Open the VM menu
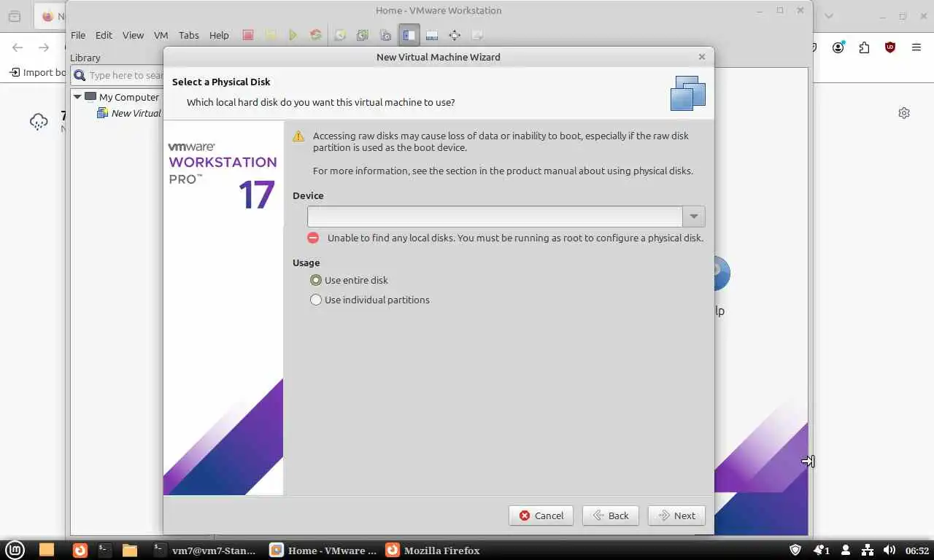The height and width of the screenshot is (560, 934). [161, 35]
